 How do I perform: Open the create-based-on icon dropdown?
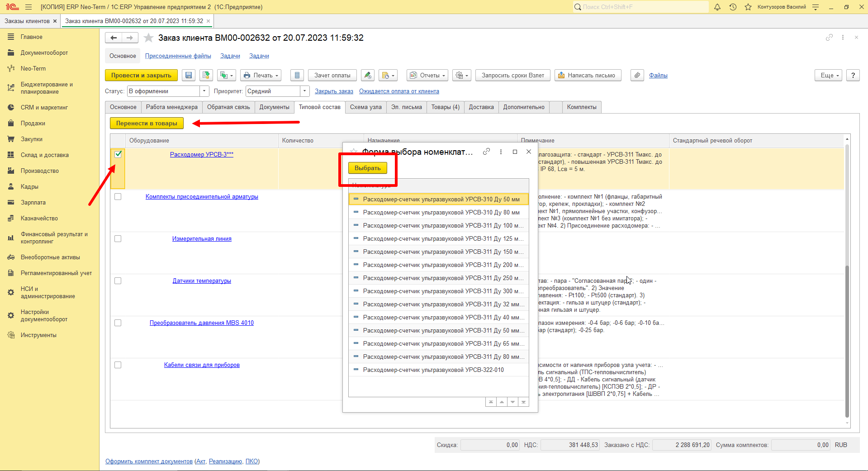click(x=226, y=75)
